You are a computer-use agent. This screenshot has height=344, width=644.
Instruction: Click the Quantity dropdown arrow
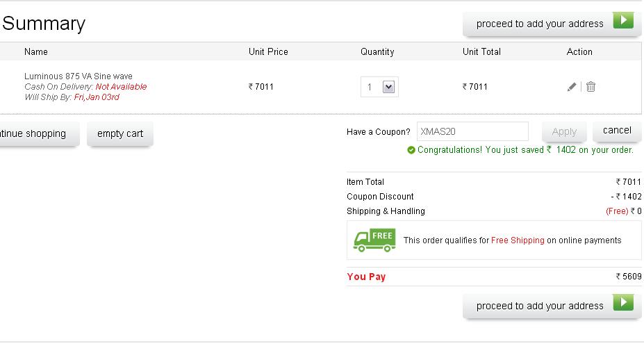(x=388, y=87)
